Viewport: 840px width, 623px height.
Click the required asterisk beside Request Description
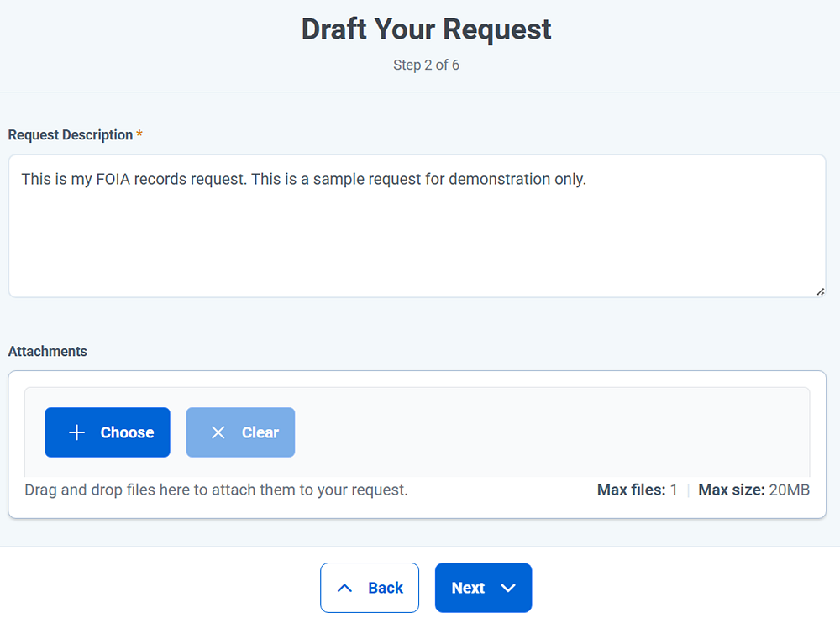(x=139, y=133)
